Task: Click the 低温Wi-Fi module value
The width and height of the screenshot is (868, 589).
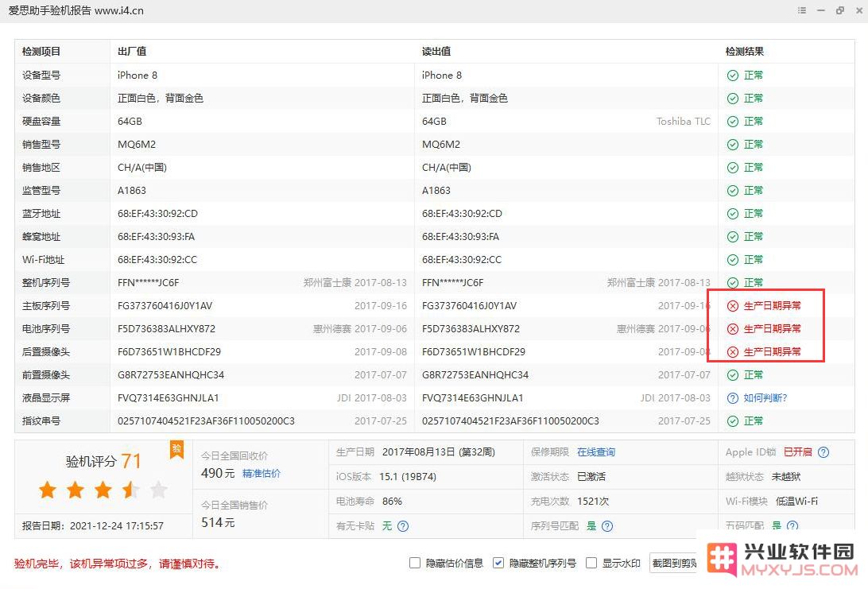Action: coord(796,502)
